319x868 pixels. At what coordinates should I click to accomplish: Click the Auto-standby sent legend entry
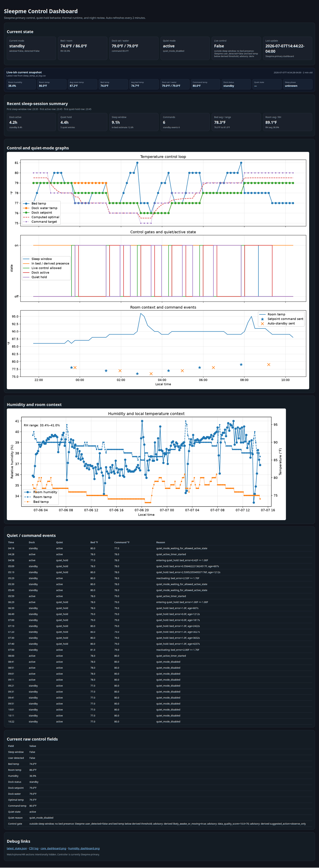[277, 323]
